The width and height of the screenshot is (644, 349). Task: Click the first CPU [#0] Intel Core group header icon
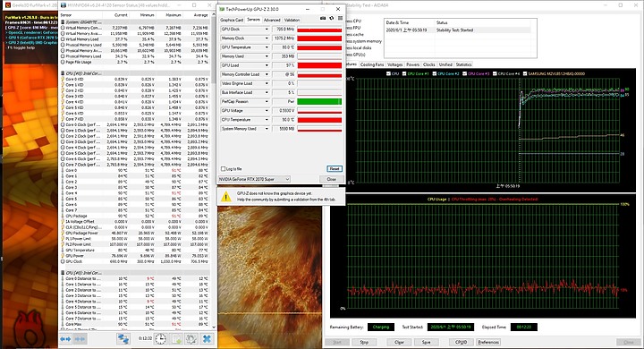[63, 73]
